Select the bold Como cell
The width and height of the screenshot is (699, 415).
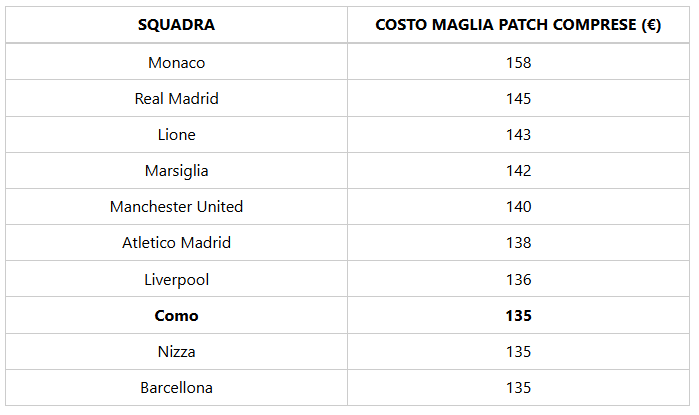pyautogui.click(x=176, y=315)
